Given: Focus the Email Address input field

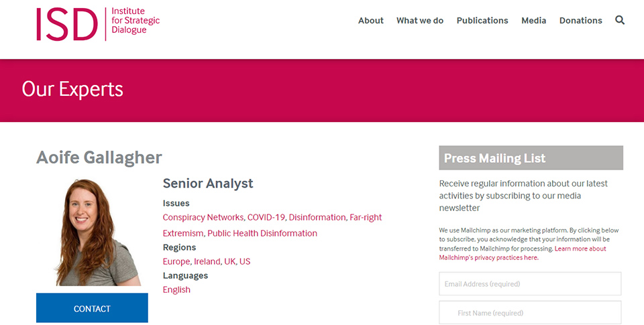Looking at the screenshot, I should [530, 283].
